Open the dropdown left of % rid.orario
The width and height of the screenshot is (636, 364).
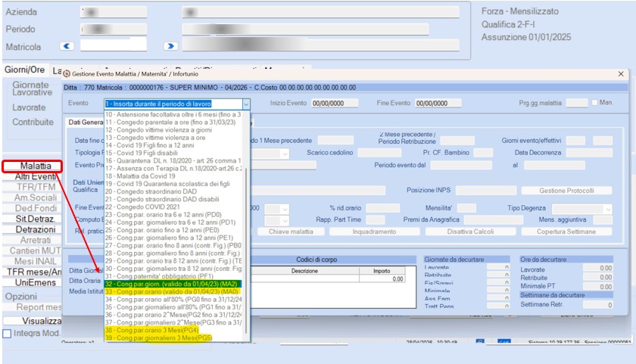(x=285, y=209)
